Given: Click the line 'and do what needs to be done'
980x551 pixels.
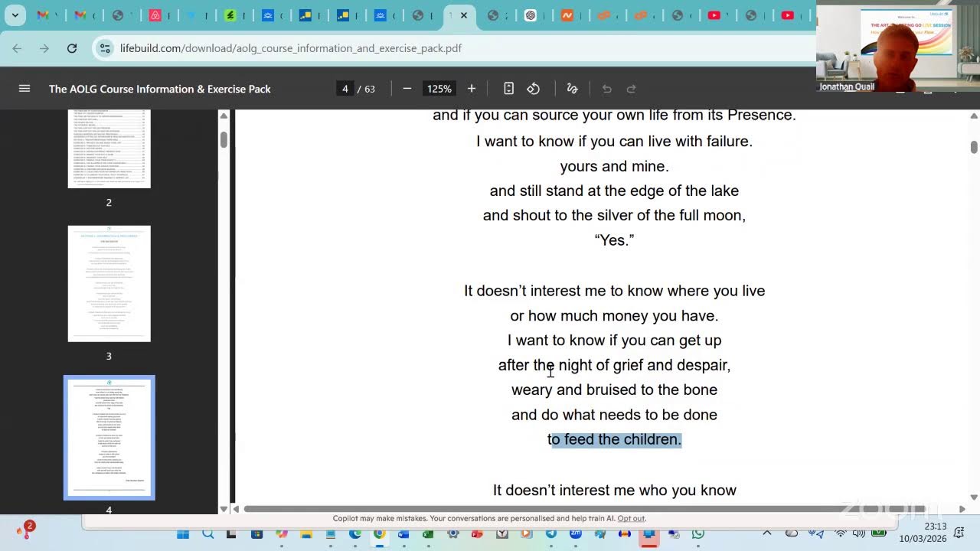Looking at the screenshot, I should (x=615, y=415).
